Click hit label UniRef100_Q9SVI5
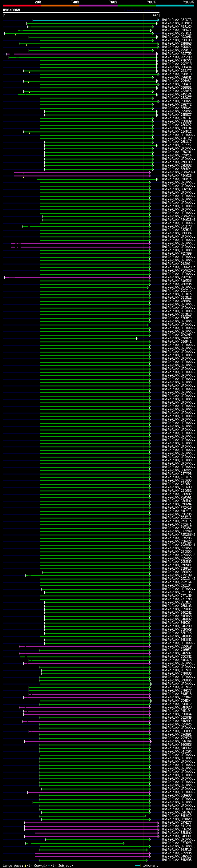This screenshot has width=197, height=868. (177, 64)
